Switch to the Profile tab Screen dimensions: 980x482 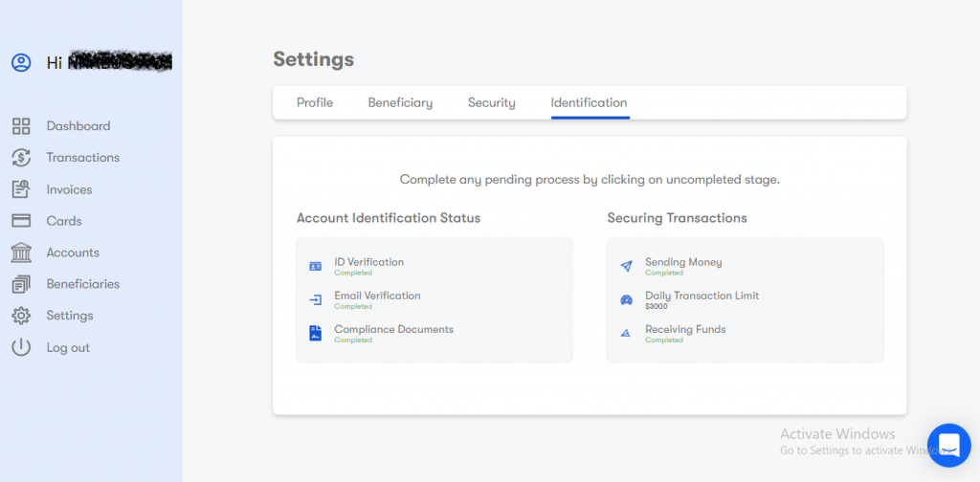(315, 103)
